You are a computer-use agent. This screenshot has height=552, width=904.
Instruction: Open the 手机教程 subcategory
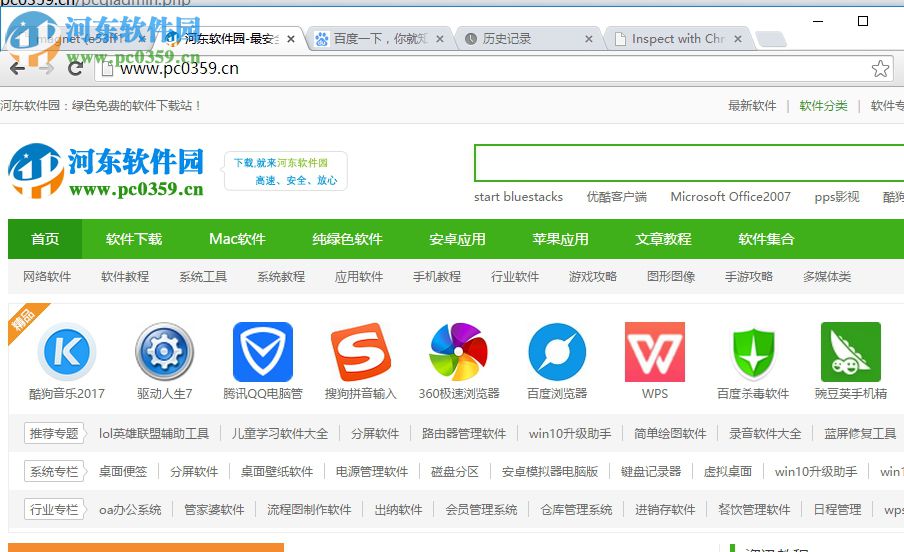pyautogui.click(x=437, y=276)
